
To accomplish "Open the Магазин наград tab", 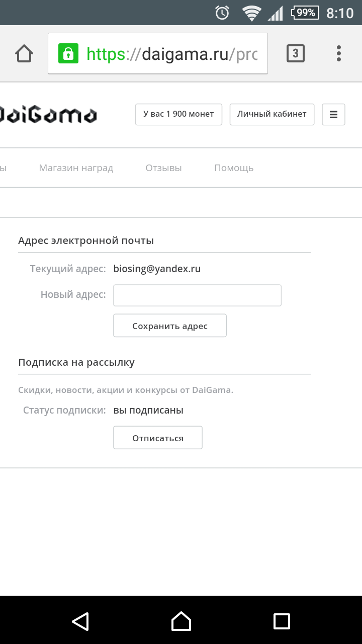I will (x=76, y=168).
